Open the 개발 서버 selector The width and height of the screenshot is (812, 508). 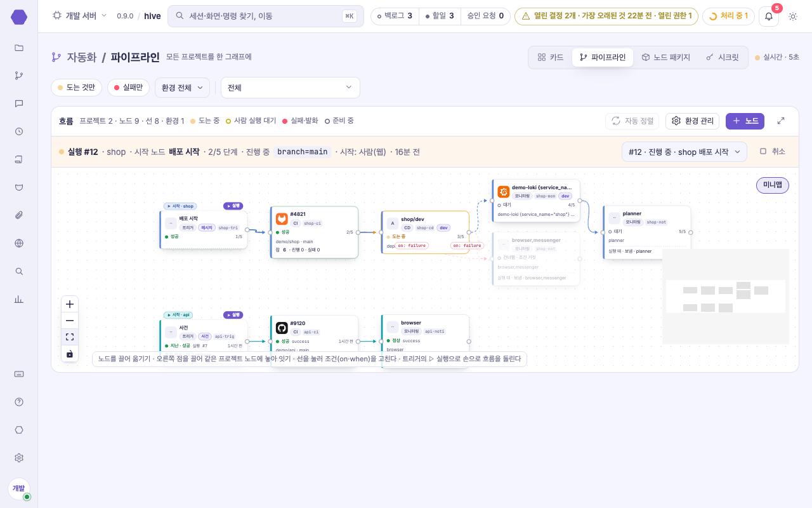79,16
